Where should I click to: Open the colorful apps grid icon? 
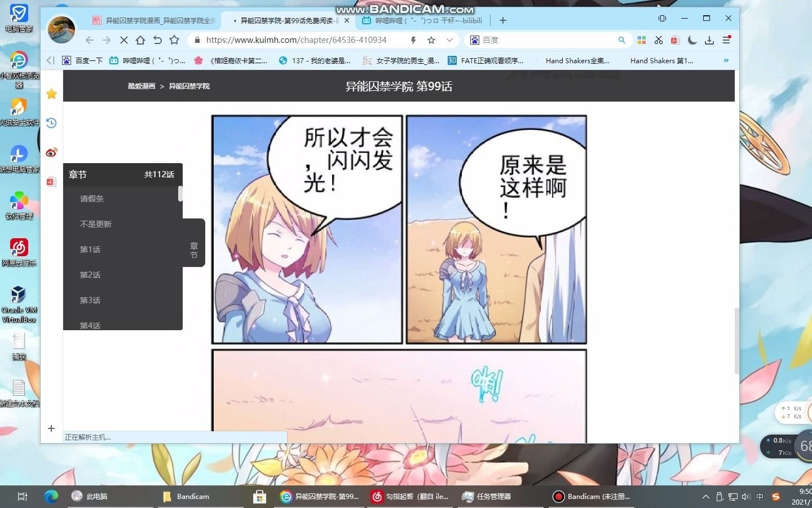pyautogui.click(x=642, y=40)
